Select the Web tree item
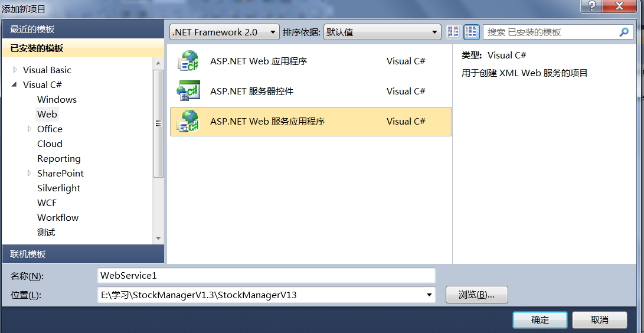 [x=47, y=114]
